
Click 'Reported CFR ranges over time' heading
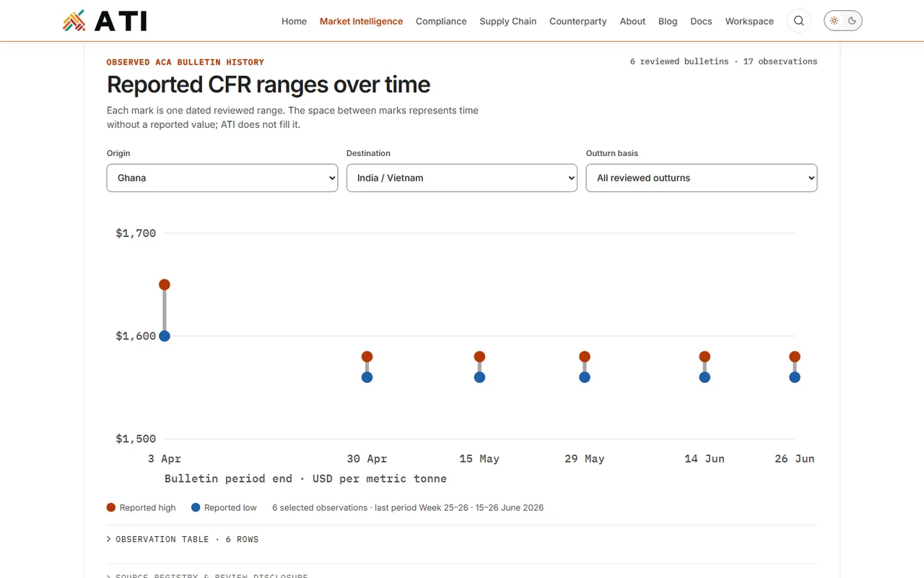[269, 85]
